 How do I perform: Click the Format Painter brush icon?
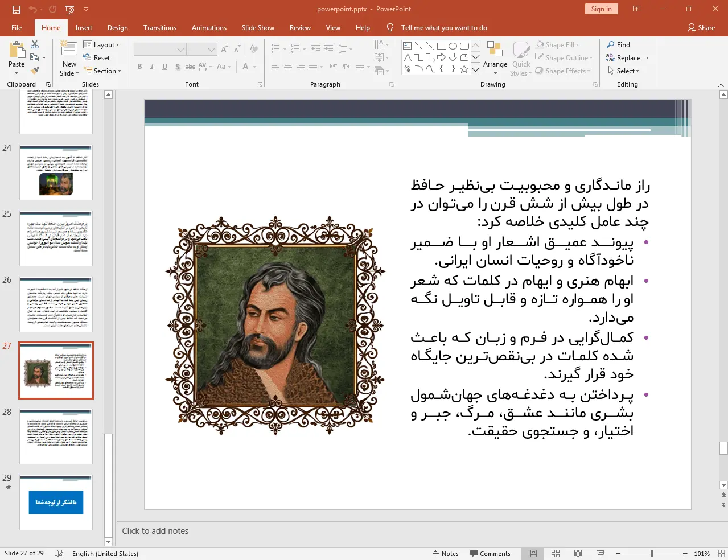[35, 71]
